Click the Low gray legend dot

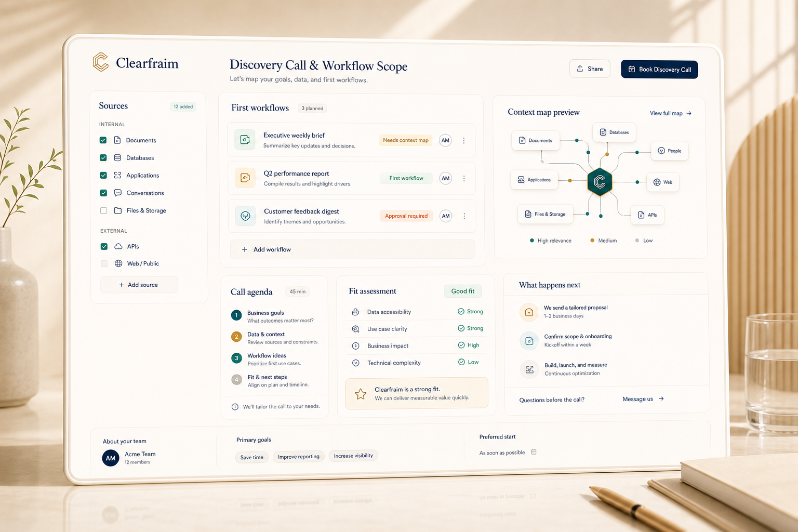[637, 241]
